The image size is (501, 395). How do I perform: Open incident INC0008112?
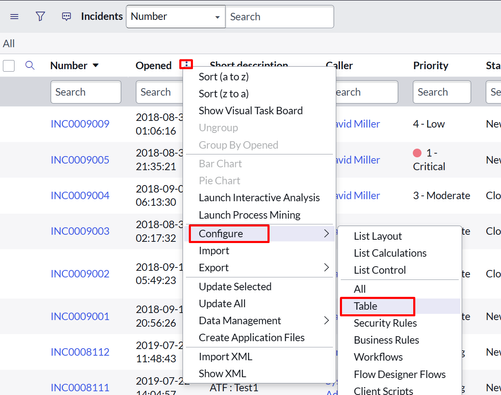pyautogui.click(x=80, y=352)
